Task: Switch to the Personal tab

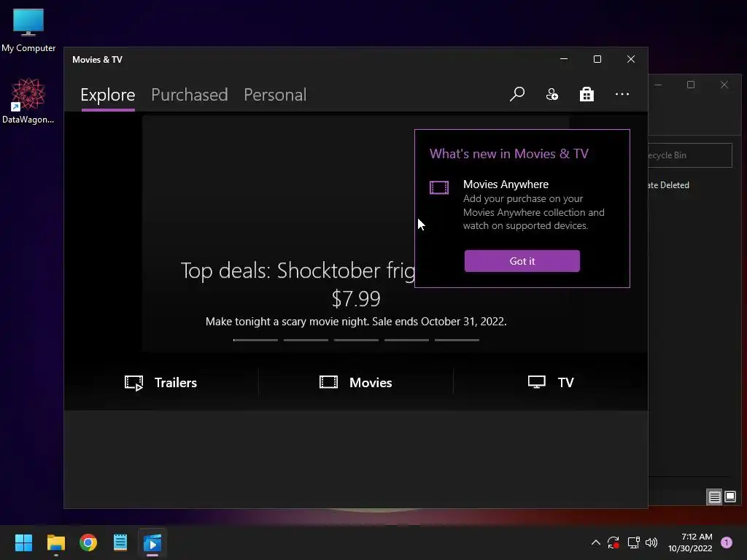Action: [275, 95]
